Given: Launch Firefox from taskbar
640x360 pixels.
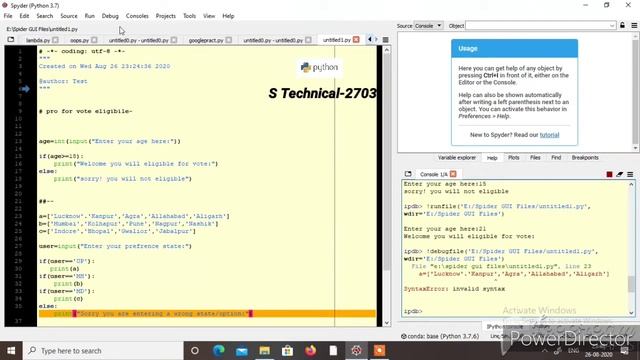Looking at the screenshot, I should 310,351.
